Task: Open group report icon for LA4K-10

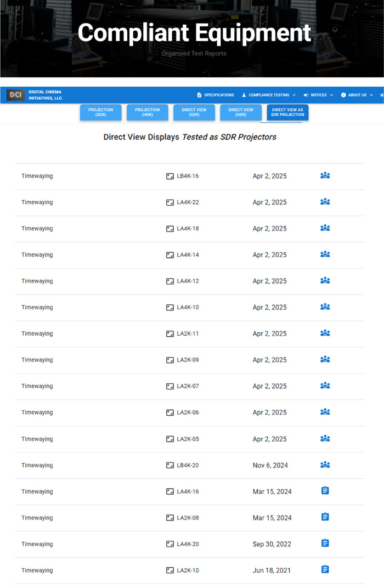Action: [325, 307]
